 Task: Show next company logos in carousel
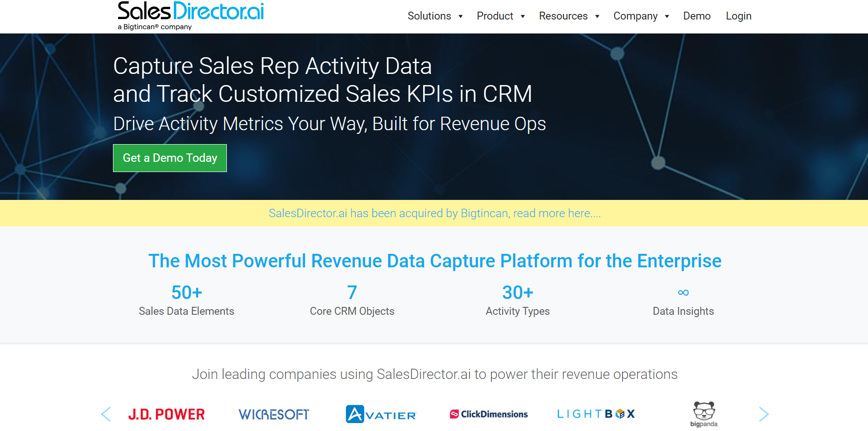763,414
